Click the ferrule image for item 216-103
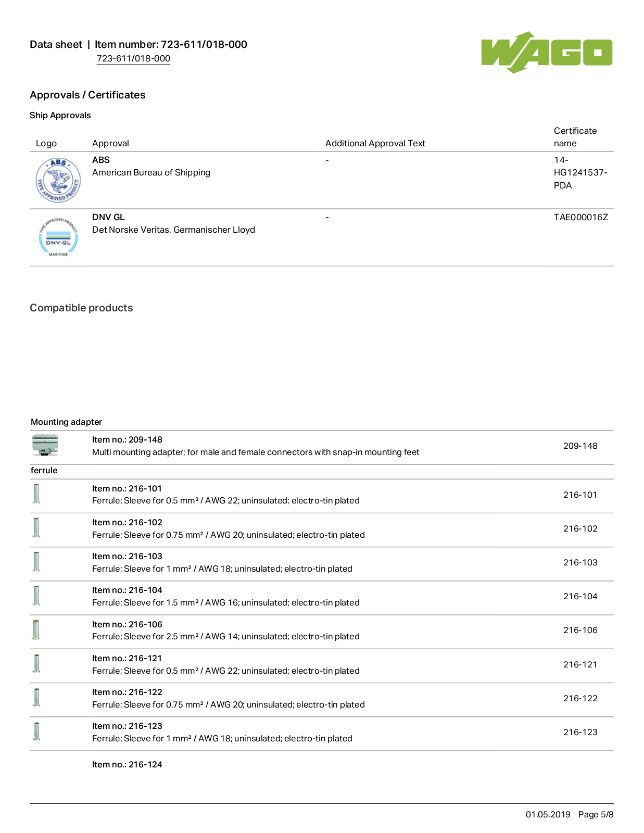The image size is (644, 833). tap(36, 562)
